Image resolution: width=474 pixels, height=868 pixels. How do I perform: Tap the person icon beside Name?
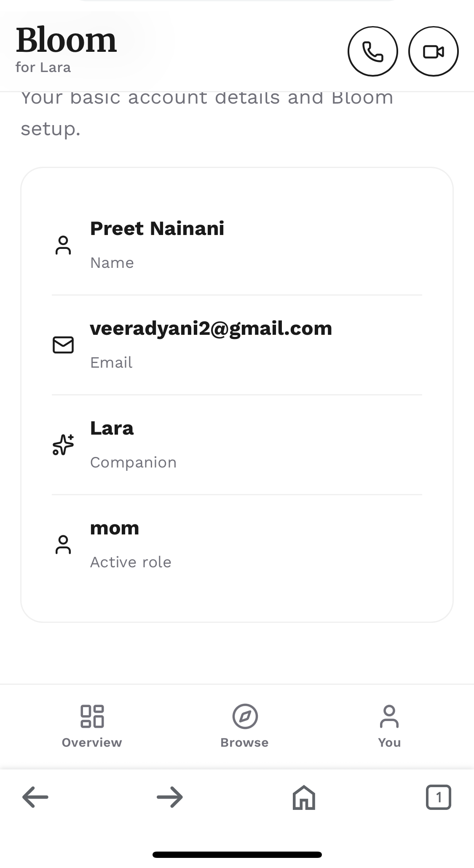(63, 245)
